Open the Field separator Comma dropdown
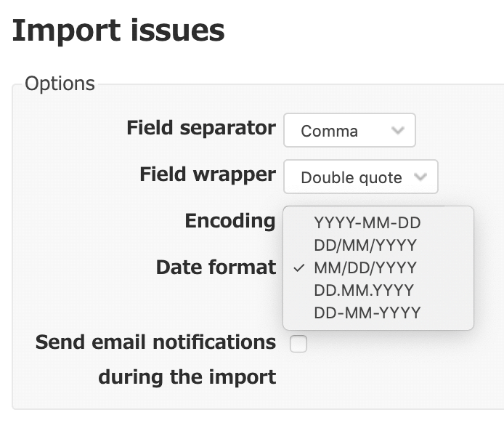This screenshot has height=423, width=504. (x=349, y=130)
